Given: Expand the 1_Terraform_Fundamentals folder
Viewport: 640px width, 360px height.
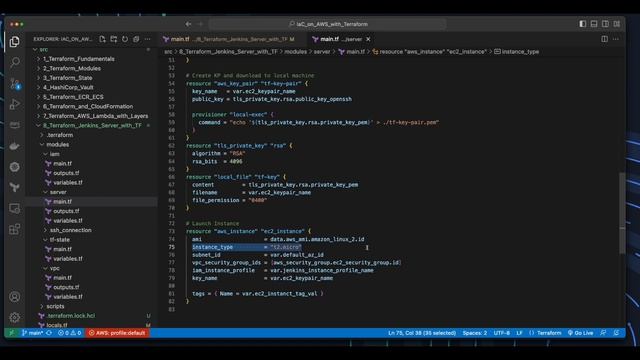Looking at the screenshot, I should click(x=78, y=59).
